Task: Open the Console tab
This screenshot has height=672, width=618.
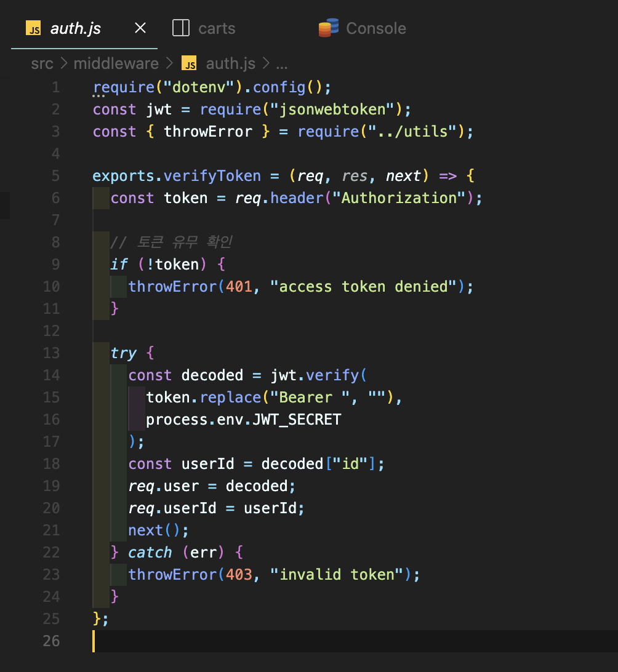Action: pyautogui.click(x=376, y=28)
